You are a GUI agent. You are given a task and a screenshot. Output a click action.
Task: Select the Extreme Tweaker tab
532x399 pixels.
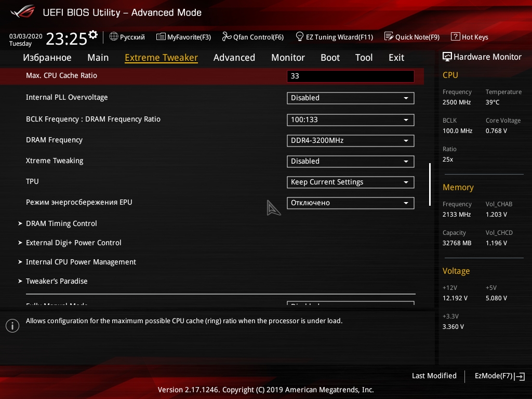161,57
